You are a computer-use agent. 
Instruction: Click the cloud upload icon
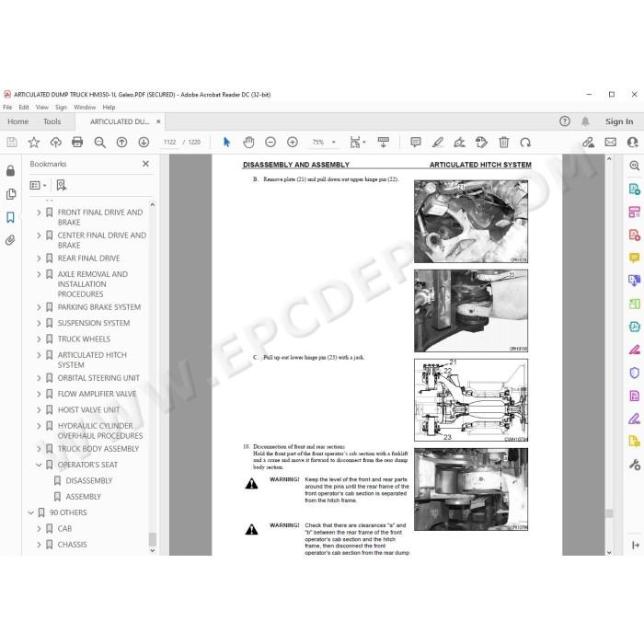coord(55,142)
